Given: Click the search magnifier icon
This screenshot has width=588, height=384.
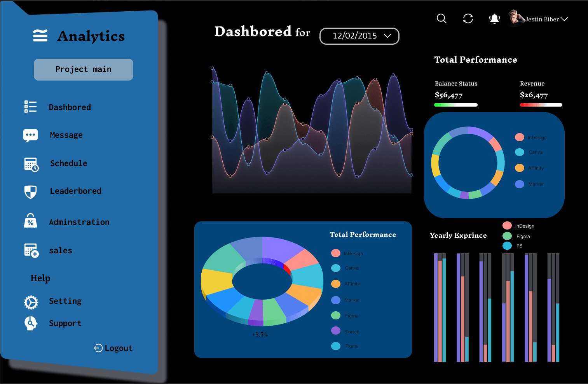Looking at the screenshot, I should coord(441,18).
